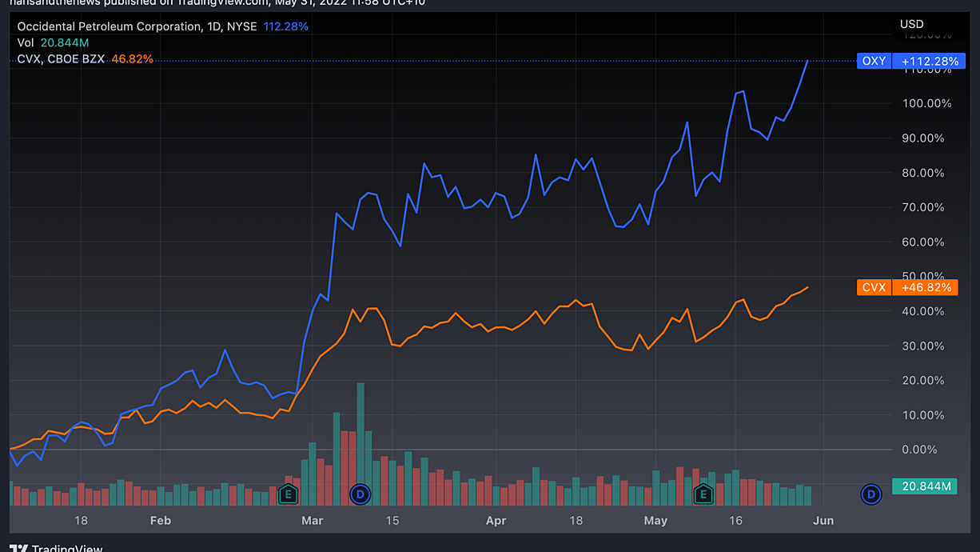Click the orange 46.82% legend value
980x552 pixels.
132,58
